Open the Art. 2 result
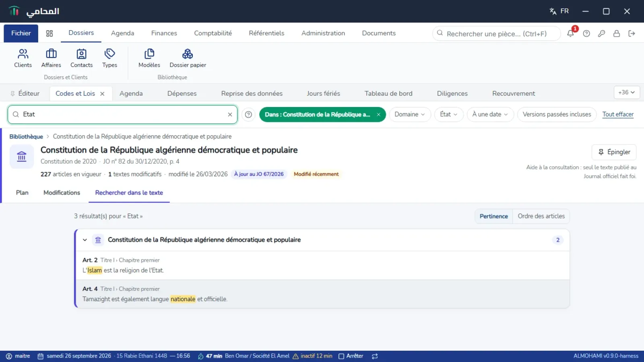Screen dimensions: 644x362 point(323,265)
